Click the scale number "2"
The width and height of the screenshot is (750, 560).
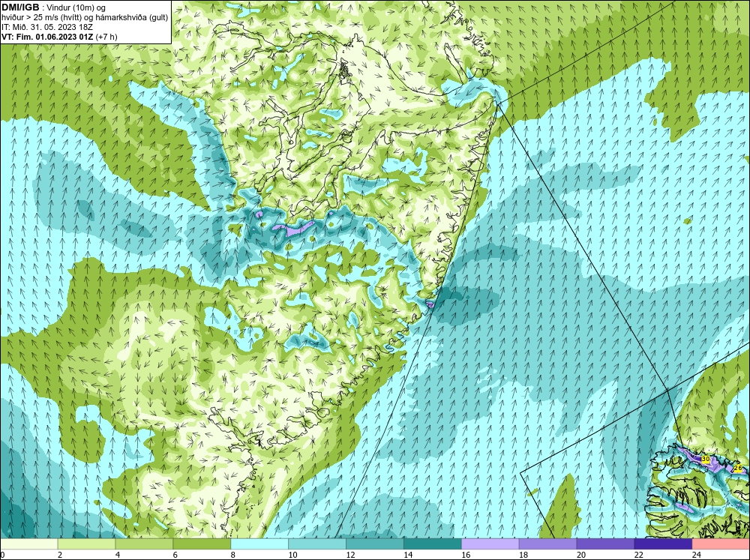click(x=60, y=555)
